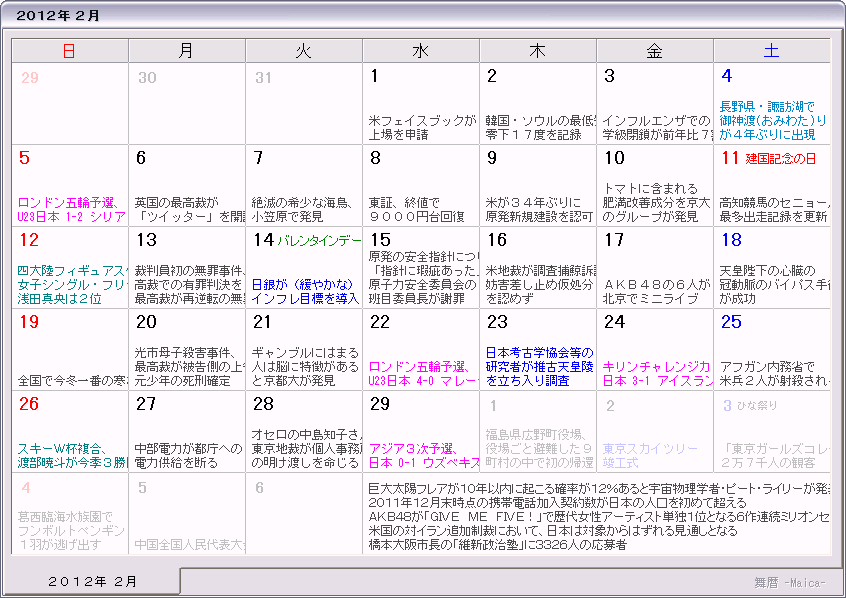Select greyed March 1 with 福島県広野町役場
846x598 pixels.
click(x=538, y=432)
